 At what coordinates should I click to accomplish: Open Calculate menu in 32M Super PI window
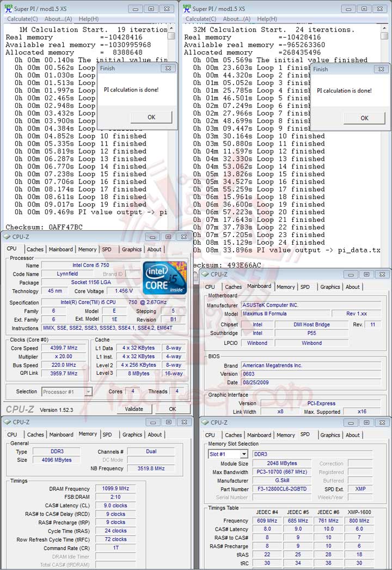click(x=201, y=19)
